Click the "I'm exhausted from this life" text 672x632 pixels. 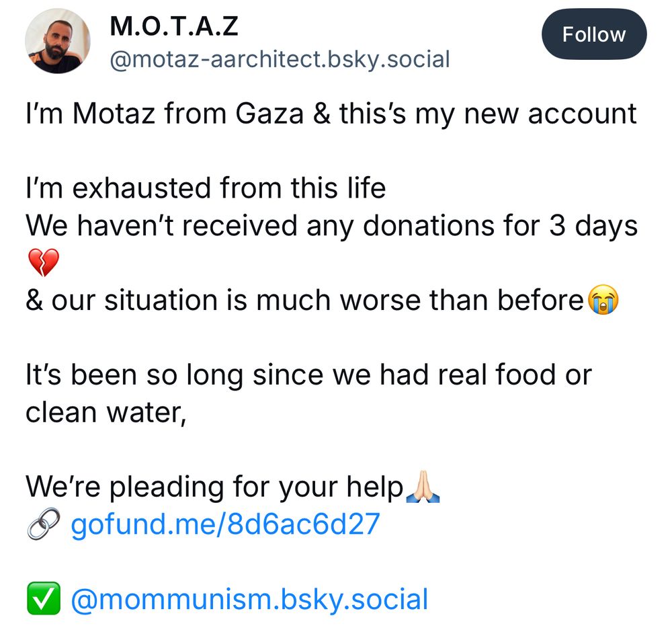click(206, 188)
